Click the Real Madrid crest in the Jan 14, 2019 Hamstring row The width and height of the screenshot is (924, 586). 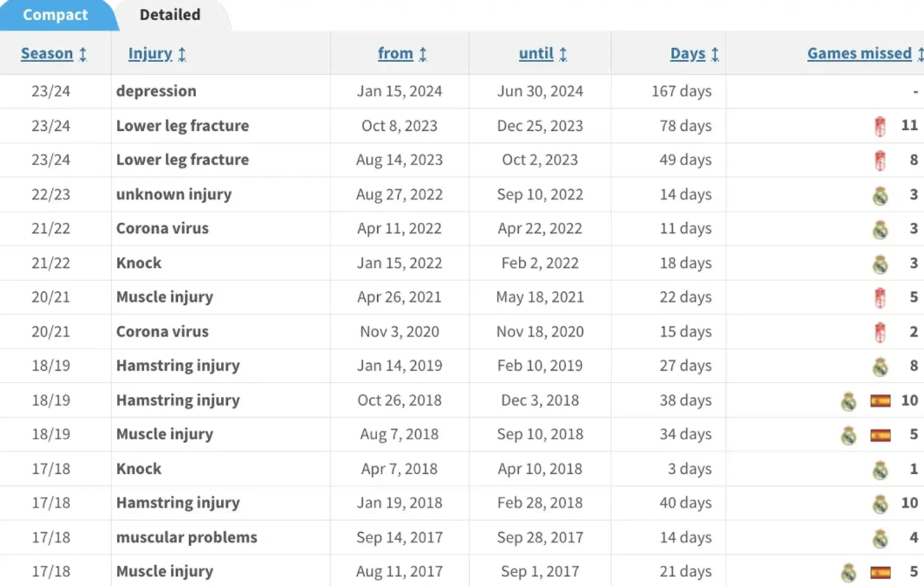coord(880,366)
